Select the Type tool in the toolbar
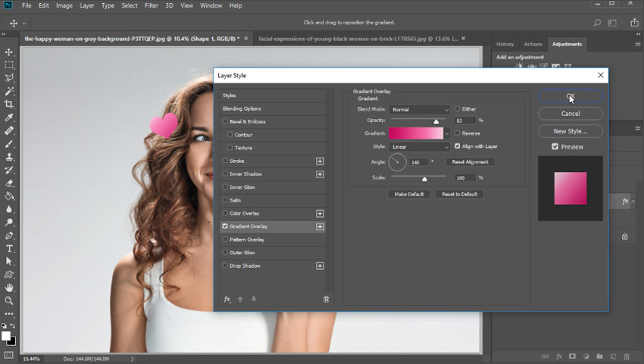The image size is (644, 364). point(9,249)
